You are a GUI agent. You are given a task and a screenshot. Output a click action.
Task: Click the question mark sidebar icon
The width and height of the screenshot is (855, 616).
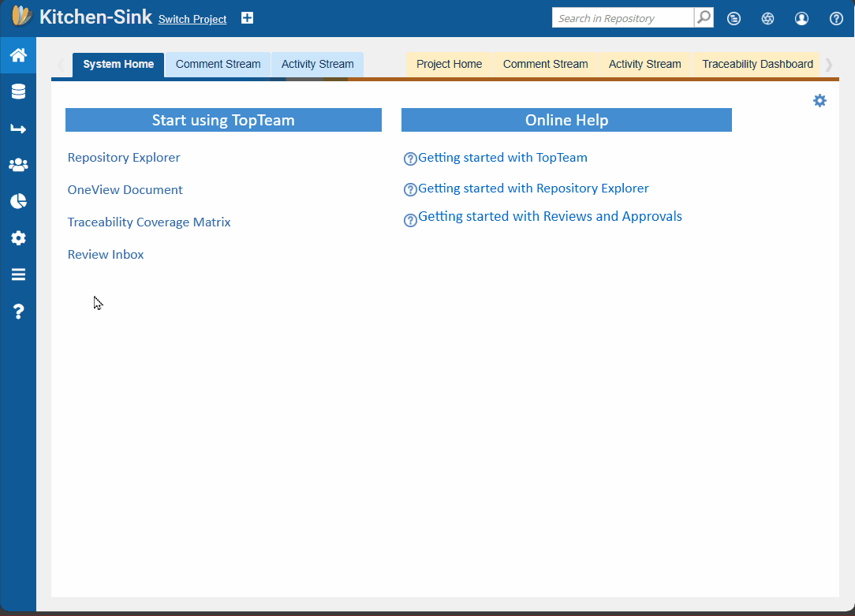pyautogui.click(x=19, y=312)
